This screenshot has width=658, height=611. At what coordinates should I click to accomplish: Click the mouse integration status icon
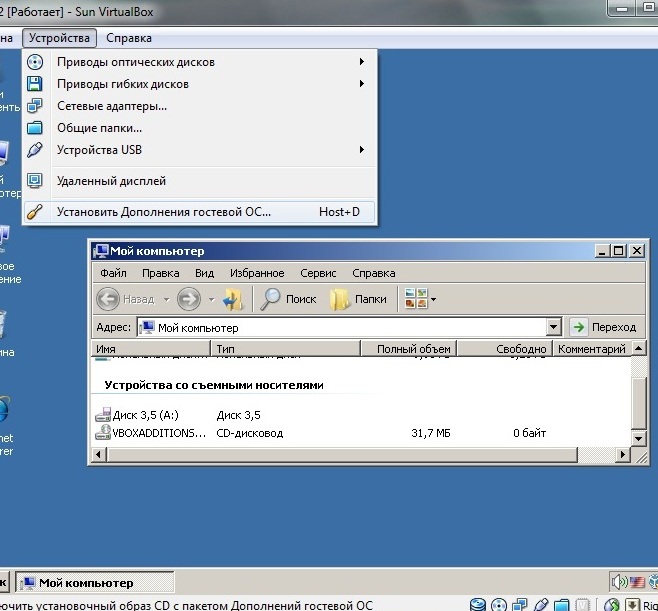612,605
